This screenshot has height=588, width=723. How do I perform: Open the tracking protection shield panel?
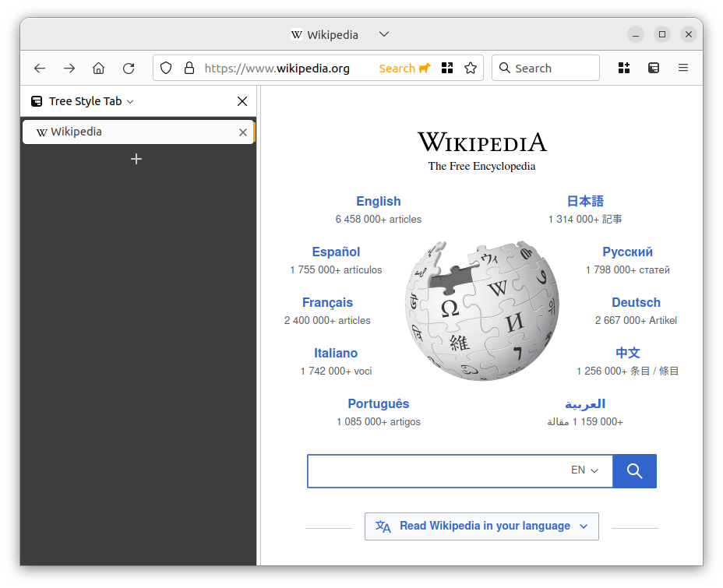coord(166,69)
